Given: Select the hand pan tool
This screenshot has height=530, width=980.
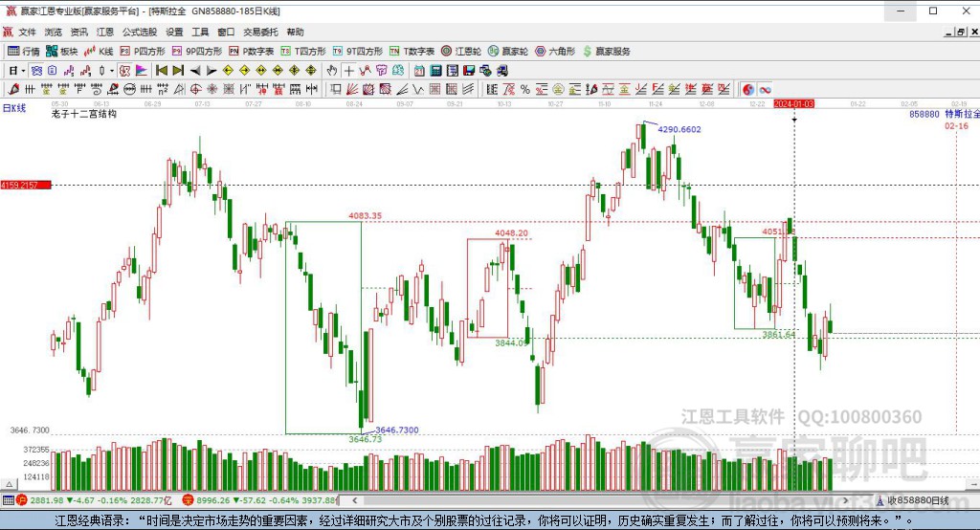Looking at the screenshot, I should [x=332, y=71].
